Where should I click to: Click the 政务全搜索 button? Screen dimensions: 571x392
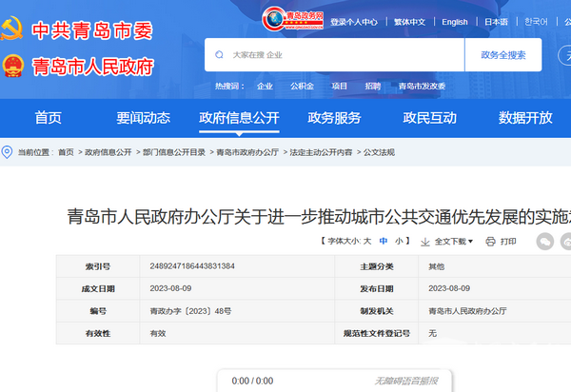click(x=502, y=55)
